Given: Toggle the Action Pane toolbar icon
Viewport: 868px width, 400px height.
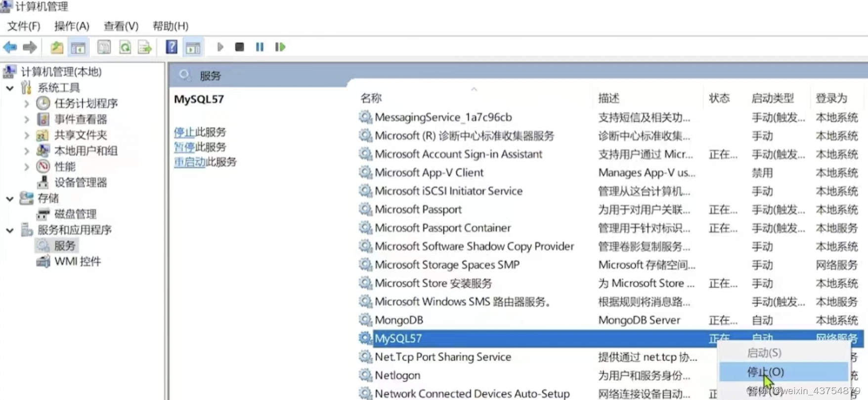Looking at the screenshot, I should (x=193, y=47).
